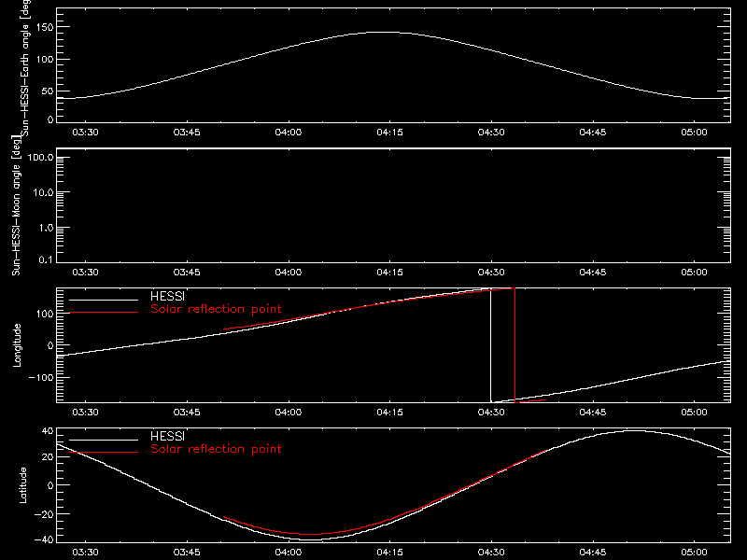This screenshot has height=560, width=747.
Task: Click white HESSI legend line in Longitude plot
Action: (104, 300)
